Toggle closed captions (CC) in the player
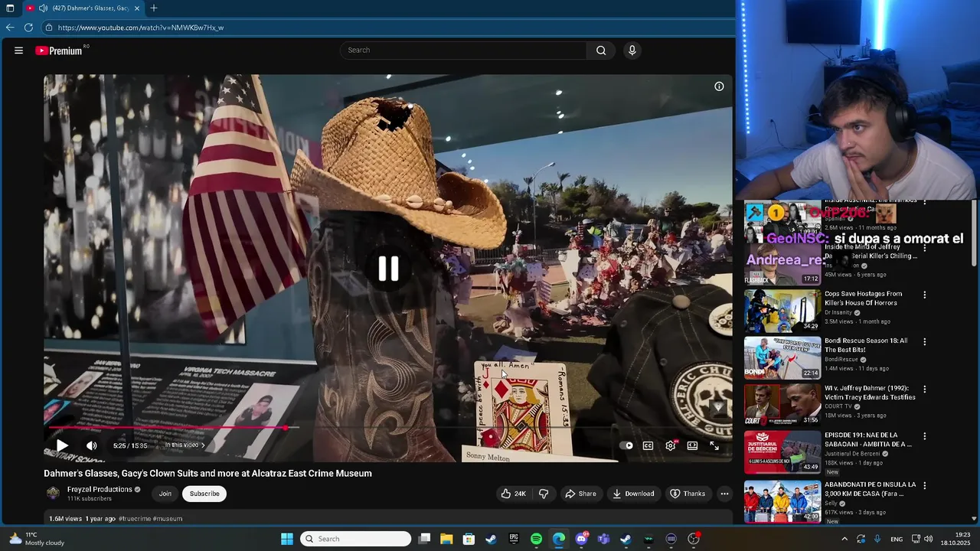Viewport: 980px width, 551px height. [x=648, y=445]
